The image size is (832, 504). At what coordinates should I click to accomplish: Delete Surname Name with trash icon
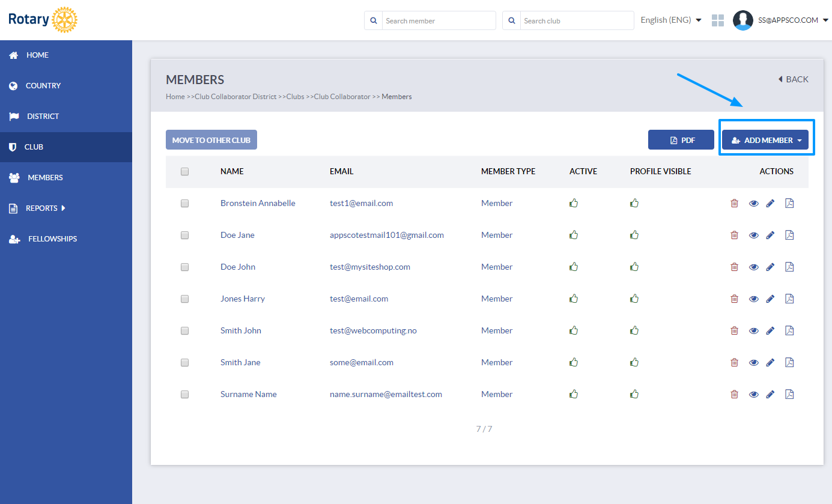734,394
